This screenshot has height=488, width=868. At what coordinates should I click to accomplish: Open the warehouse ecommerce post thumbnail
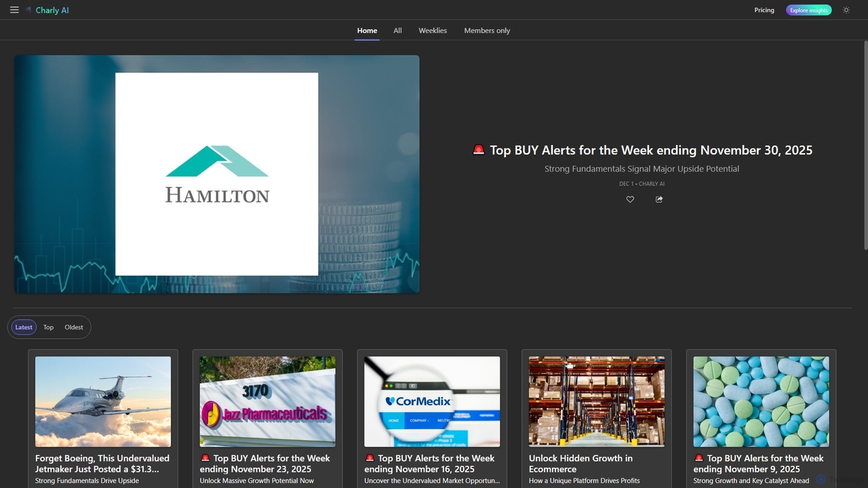pos(597,402)
